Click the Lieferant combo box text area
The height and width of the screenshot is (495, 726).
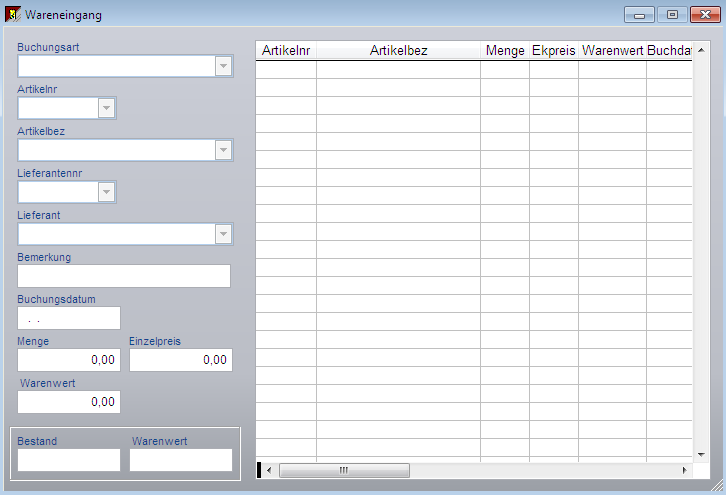(117, 234)
